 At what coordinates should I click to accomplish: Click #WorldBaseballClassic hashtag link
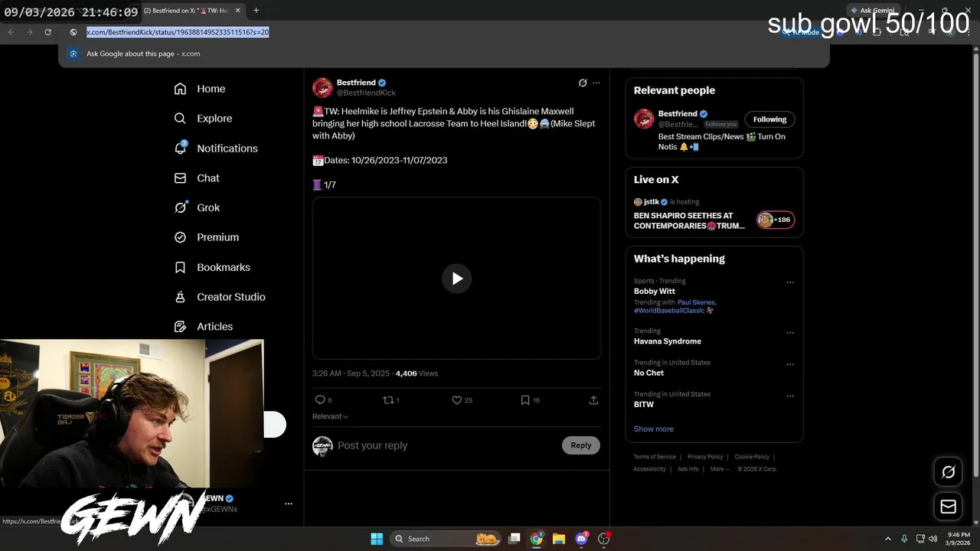669,311
